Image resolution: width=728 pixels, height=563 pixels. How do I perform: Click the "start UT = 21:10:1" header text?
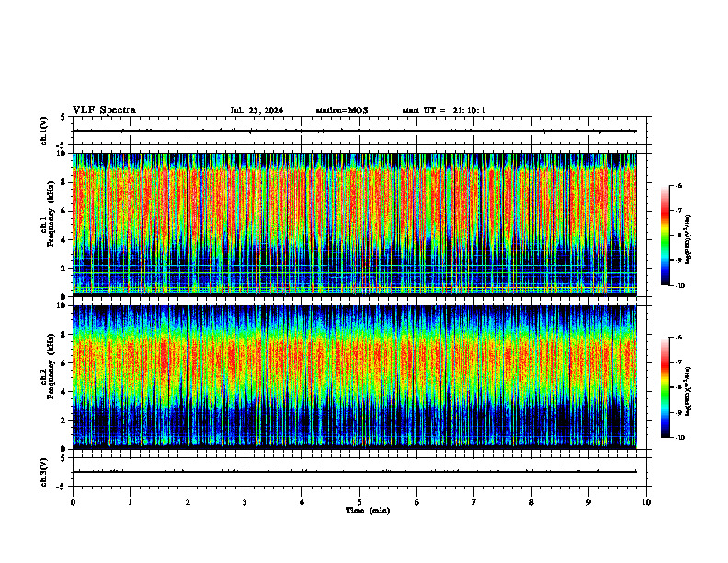(x=444, y=110)
